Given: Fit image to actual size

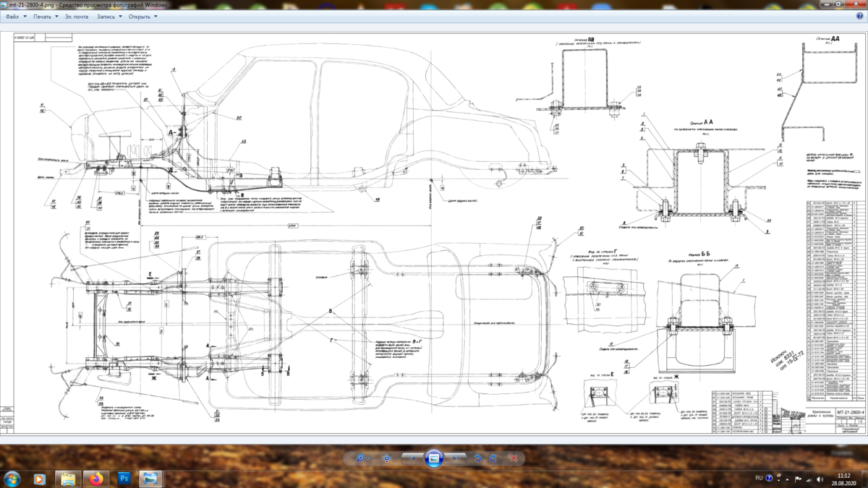Looking at the screenshot, I should (387, 458).
